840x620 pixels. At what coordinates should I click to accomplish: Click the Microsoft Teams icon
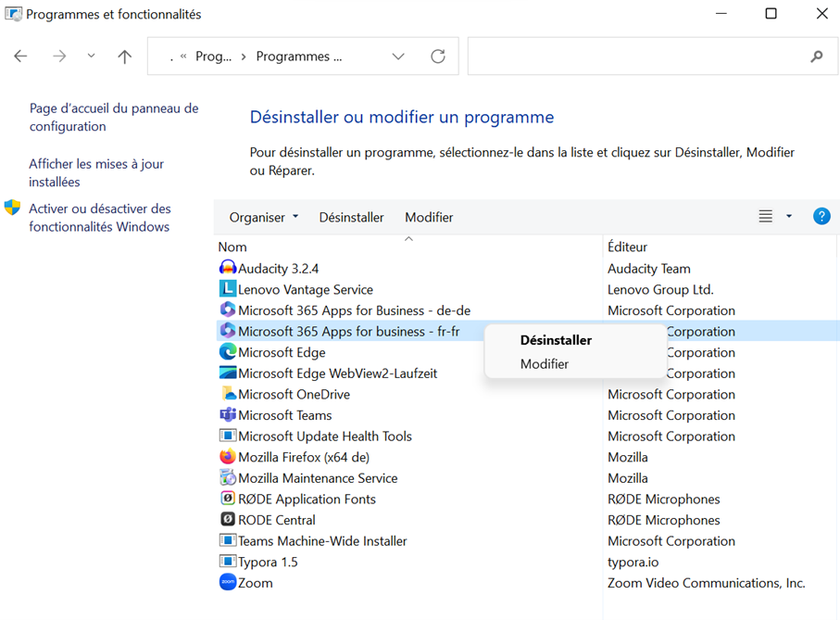coord(228,414)
